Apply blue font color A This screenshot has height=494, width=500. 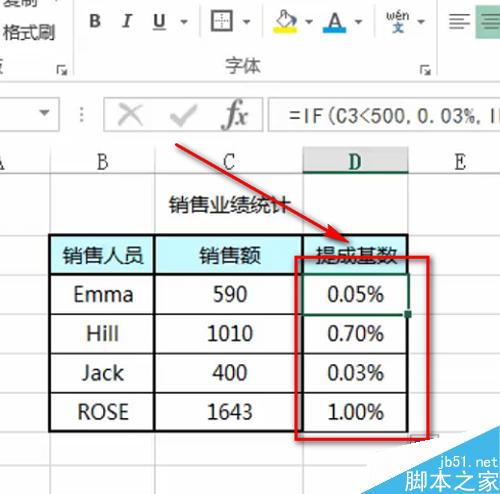[x=335, y=22]
